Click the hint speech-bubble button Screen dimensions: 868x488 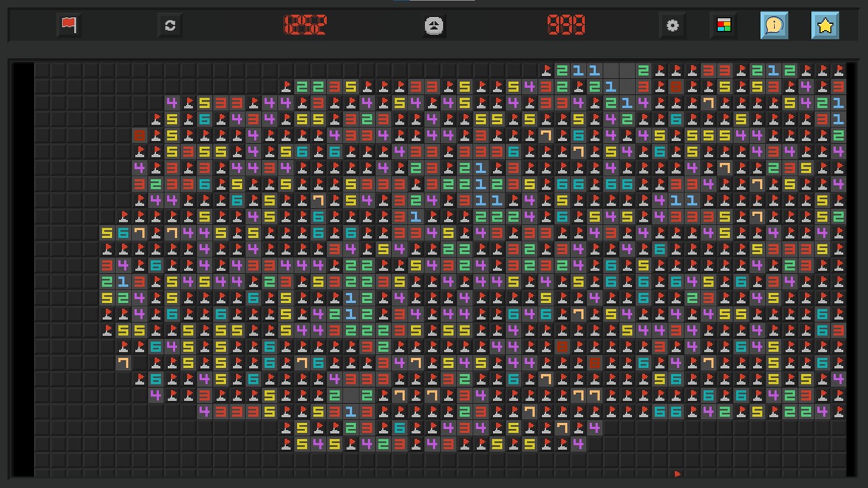pos(774,26)
